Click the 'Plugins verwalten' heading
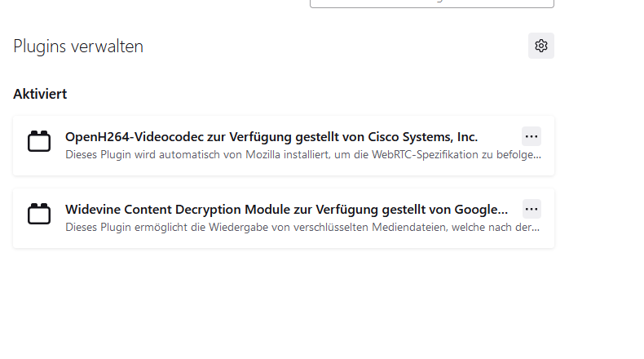Image resolution: width=644 pixels, height=359 pixels. 78,47
